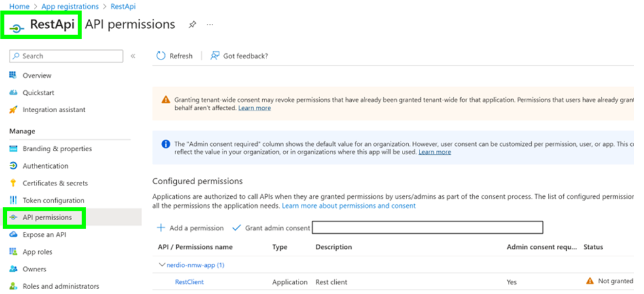644x294 pixels.
Task: Open Certificates & secrets
Action: coord(55,184)
